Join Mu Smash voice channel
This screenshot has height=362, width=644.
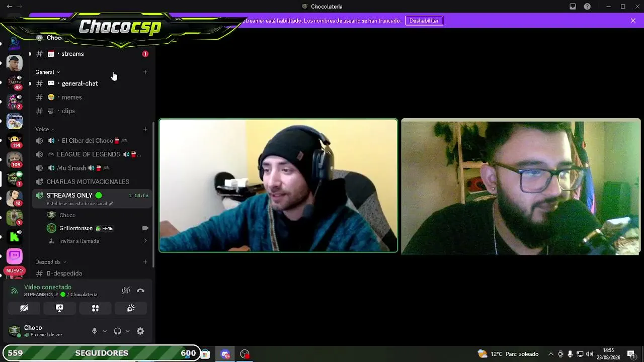92,168
